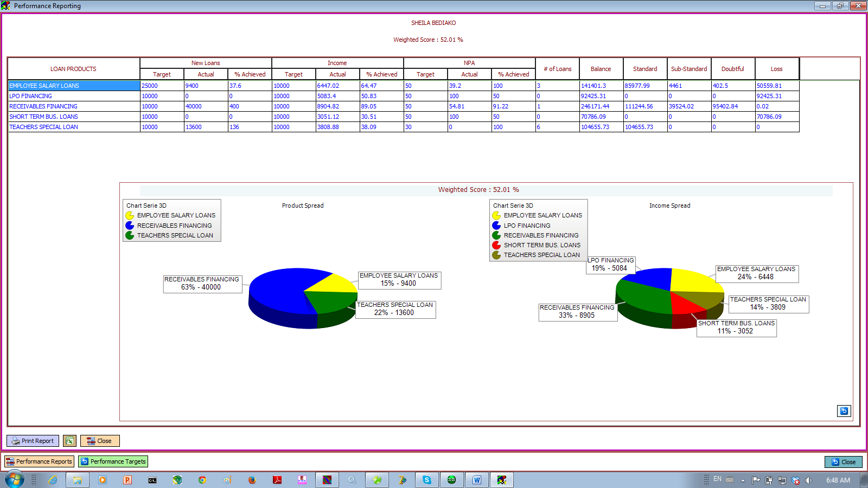Image resolution: width=868 pixels, height=488 pixels.
Task: Open Internet Explorer from the taskbar
Action: coord(53,480)
